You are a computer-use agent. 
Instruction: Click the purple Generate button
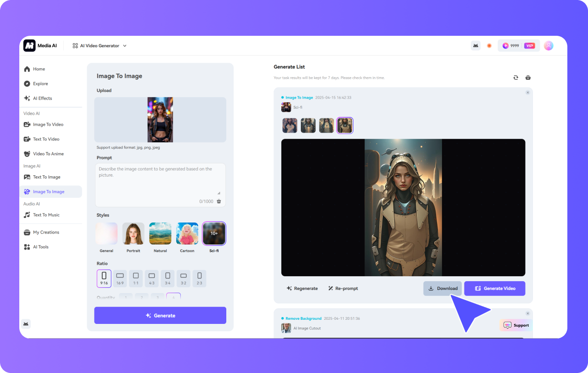(160, 316)
